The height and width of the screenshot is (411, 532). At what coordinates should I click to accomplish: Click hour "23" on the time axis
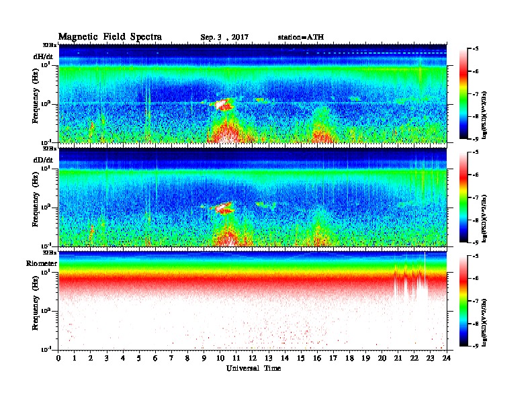[430, 359]
